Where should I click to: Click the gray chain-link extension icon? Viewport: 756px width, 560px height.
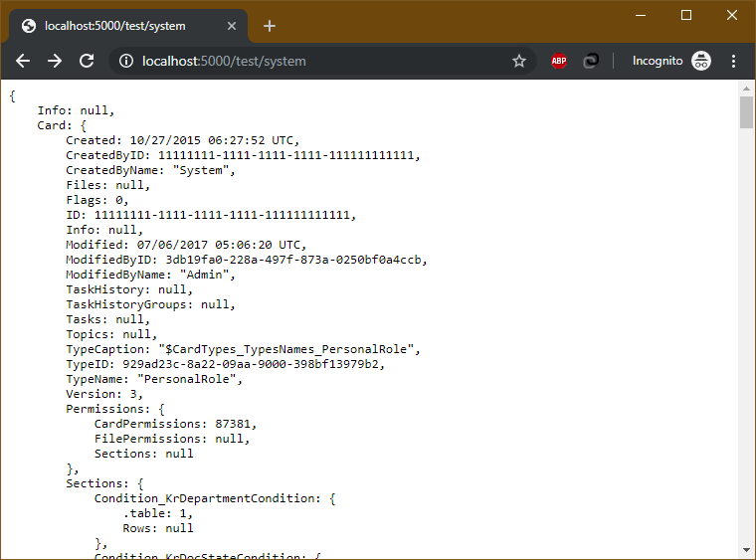coord(590,61)
